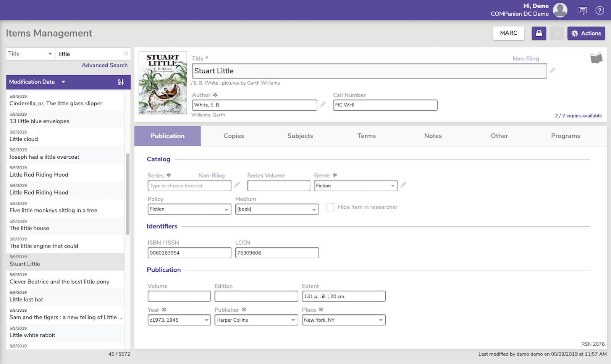
Task: Click the MARC button
Action: coord(508,33)
